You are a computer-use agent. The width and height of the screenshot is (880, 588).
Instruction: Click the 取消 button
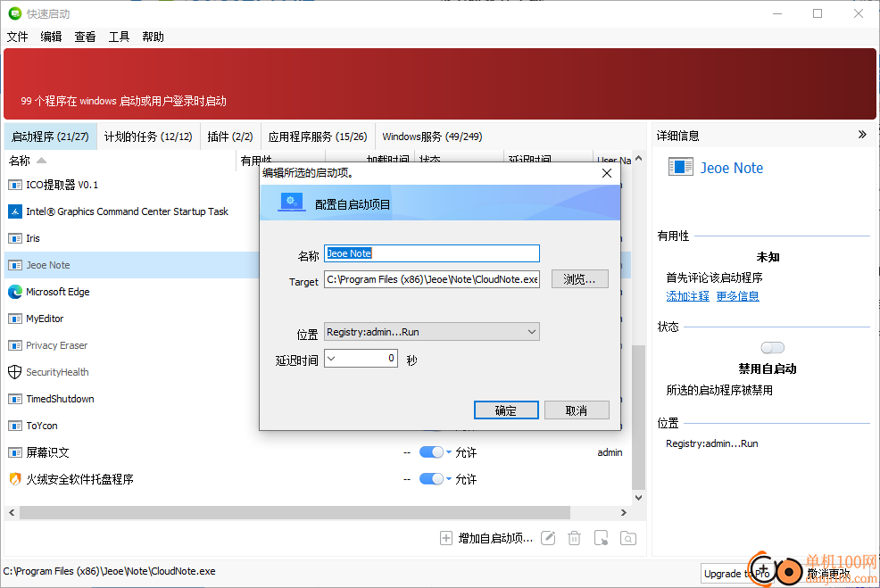pos(577,410)
